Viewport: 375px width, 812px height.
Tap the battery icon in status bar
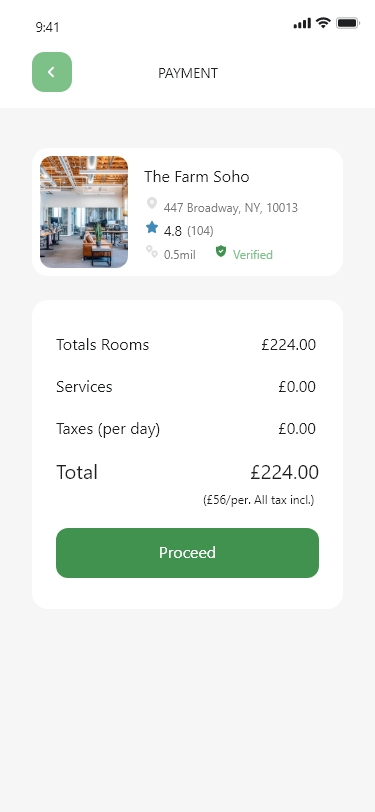(x=347, y=23)
